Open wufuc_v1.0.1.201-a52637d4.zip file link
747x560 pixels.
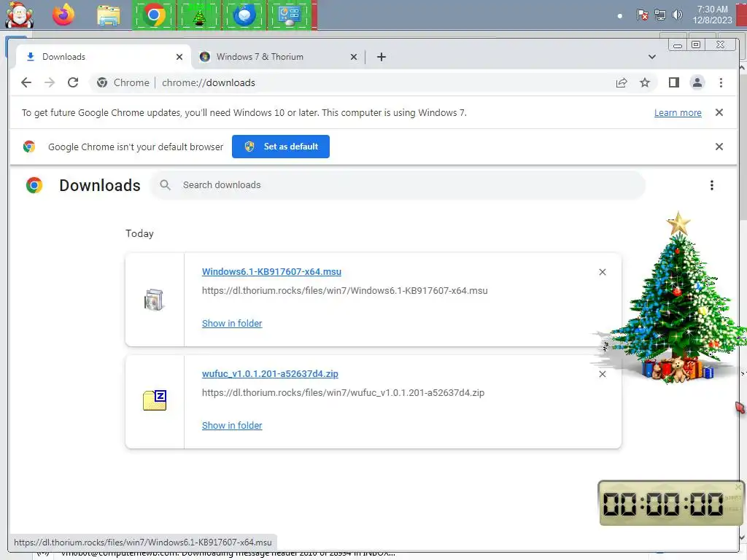270,374
